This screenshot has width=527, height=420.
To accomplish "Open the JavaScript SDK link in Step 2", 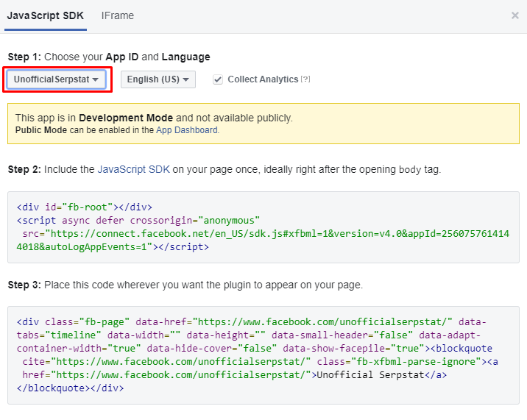I will coord(134,169).
